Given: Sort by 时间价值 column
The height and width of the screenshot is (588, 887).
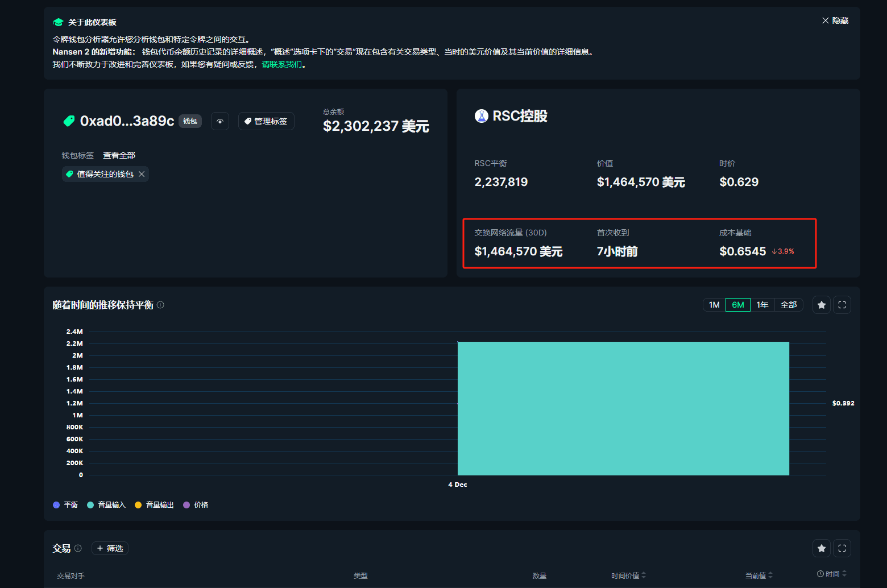Looking at the screenshot, I should (x=628, y=575).
